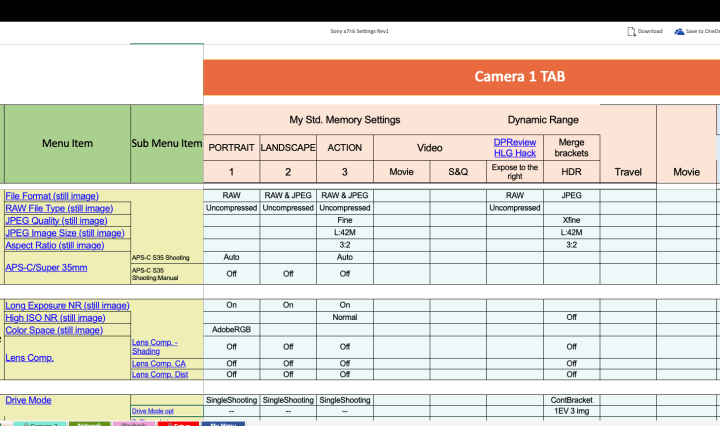
Task: Follow the DPReview HLG Hack link
Action: point(514,148)
